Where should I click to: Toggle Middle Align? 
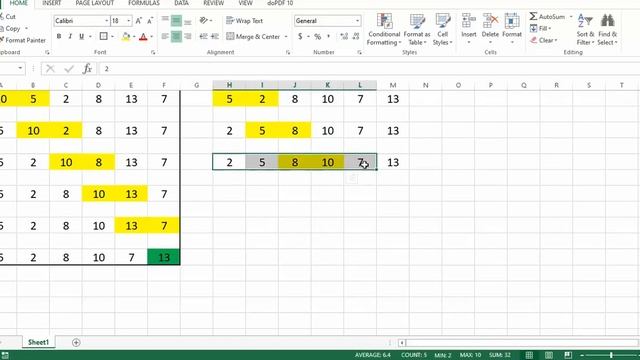(x=176, y=20)
